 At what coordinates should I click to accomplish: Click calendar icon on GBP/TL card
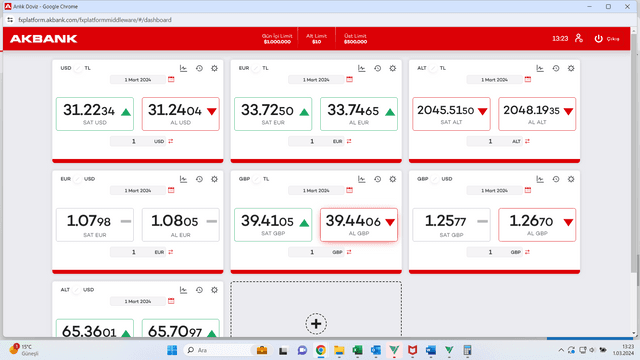pos(349,190)
